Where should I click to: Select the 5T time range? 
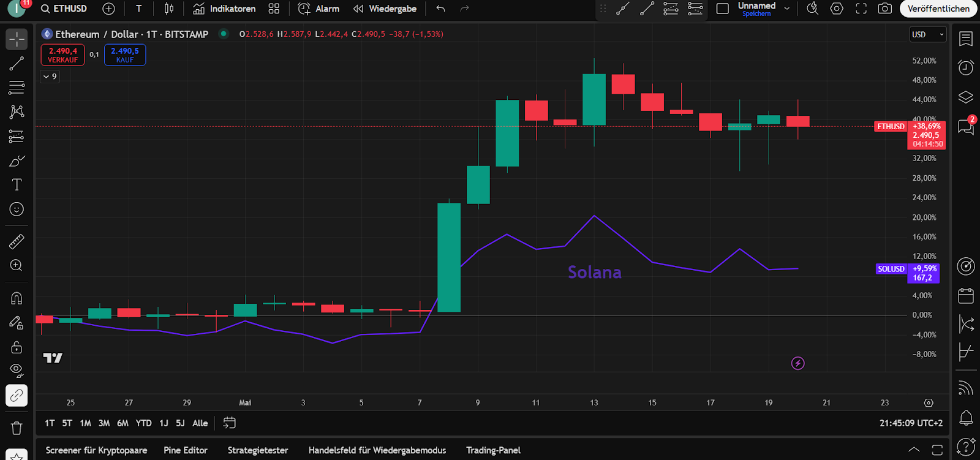[67, 423]
